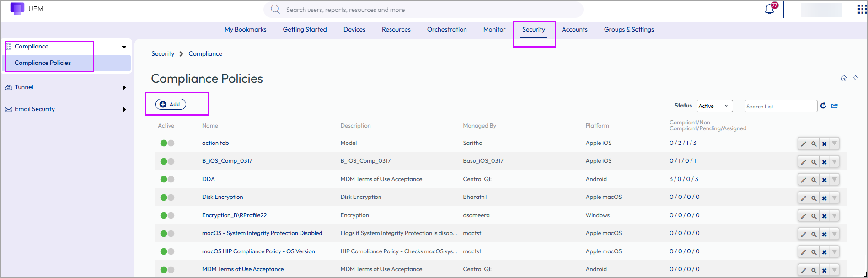
Task: Open the Monitor tab
Action: click(x=494, y=29)
